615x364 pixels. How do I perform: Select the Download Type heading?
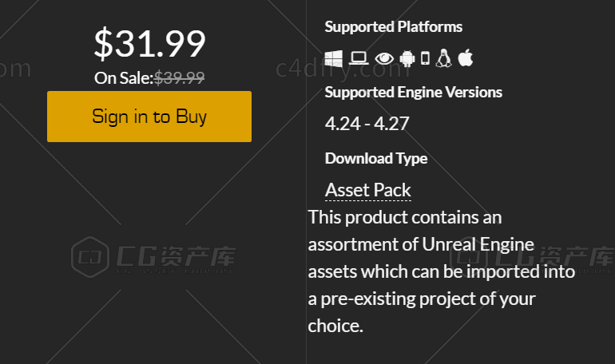point(376,159)
